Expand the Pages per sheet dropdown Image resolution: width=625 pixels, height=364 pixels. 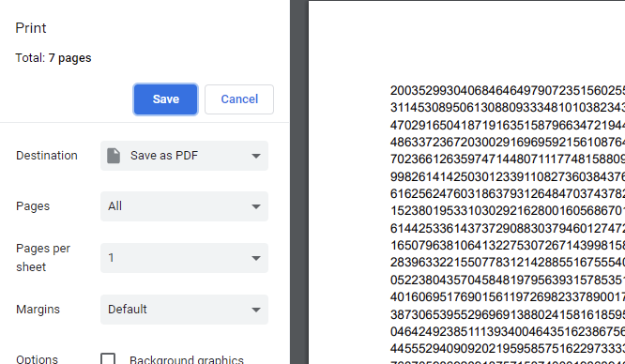pos(184,258)
